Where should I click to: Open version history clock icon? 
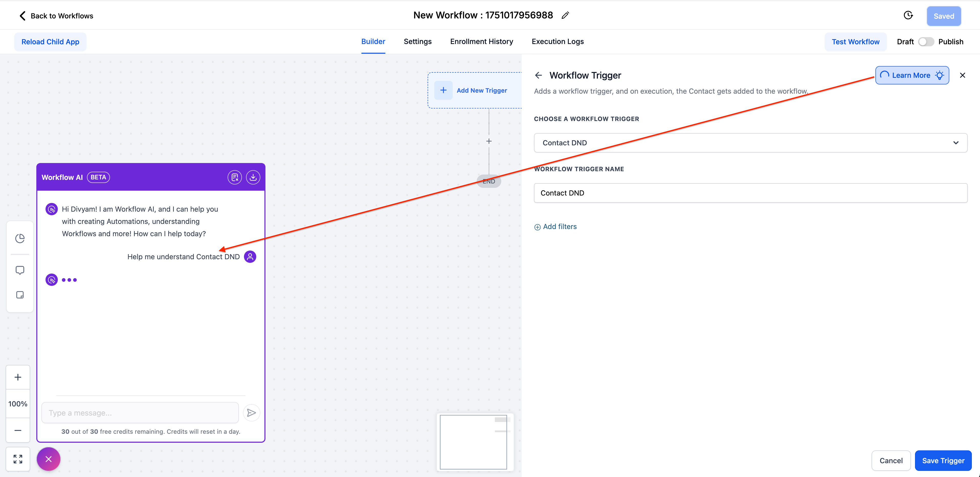coord(908,15)
